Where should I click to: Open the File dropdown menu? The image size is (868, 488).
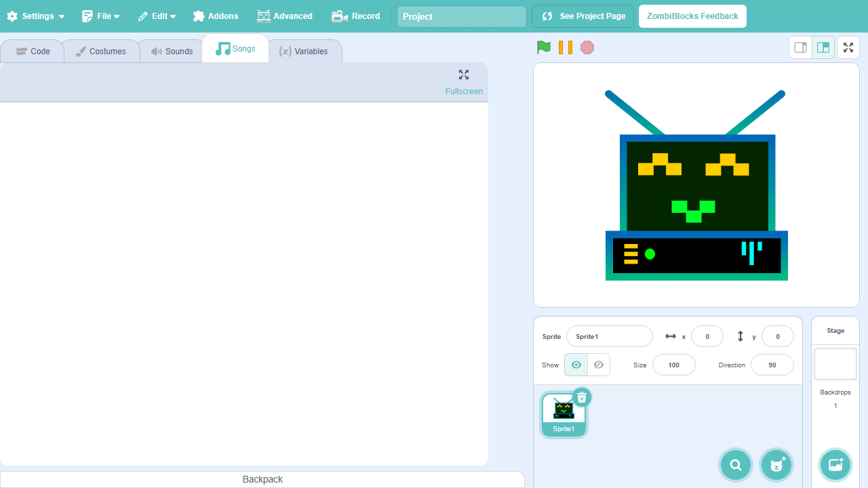101,16
